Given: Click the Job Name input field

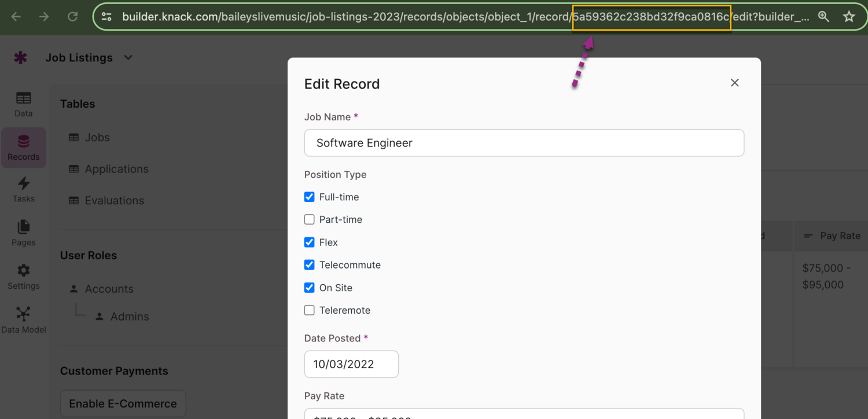Looking at the screenshot, I should pyautogui.click(x=524, y=143).
